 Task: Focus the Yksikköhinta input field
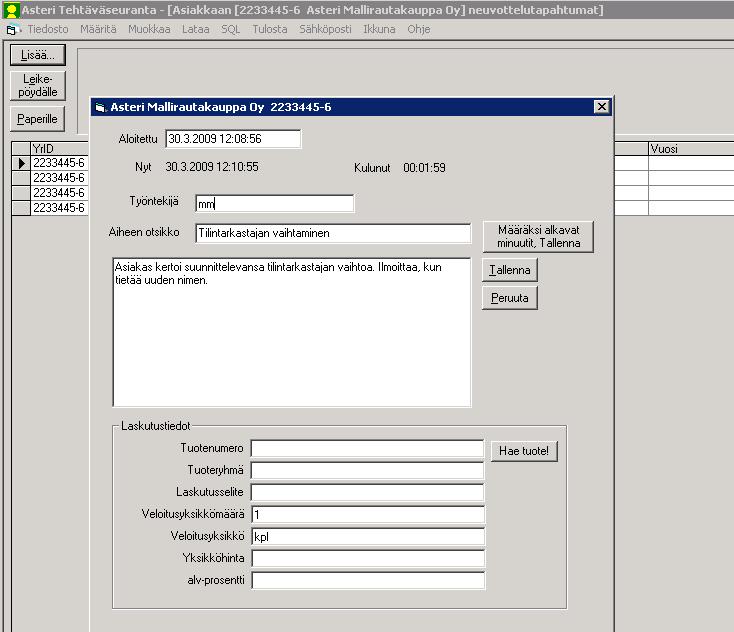point(368,558)
